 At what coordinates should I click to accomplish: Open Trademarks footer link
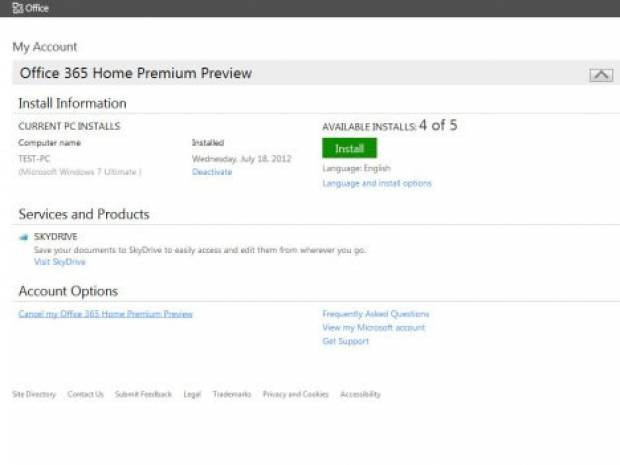coord(232,394)
